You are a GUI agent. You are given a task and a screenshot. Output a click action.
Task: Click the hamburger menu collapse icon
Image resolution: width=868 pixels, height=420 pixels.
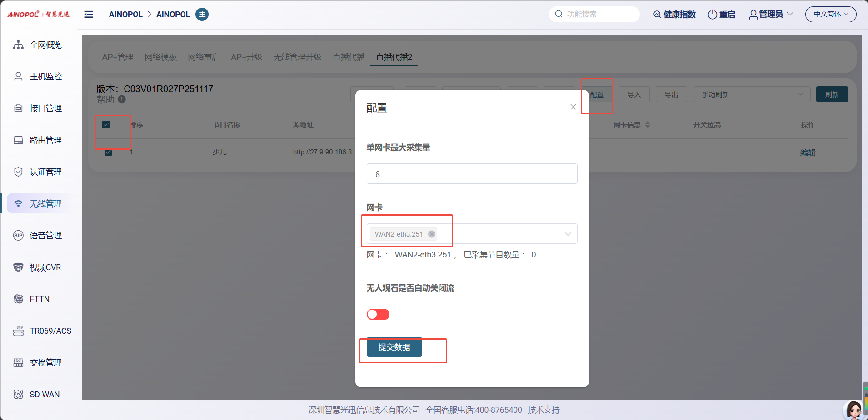89,15
